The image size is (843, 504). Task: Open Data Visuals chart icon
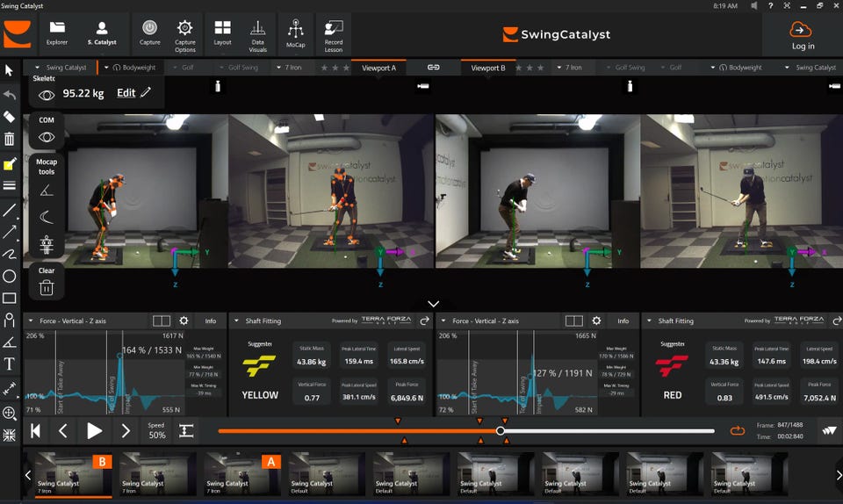257,35
